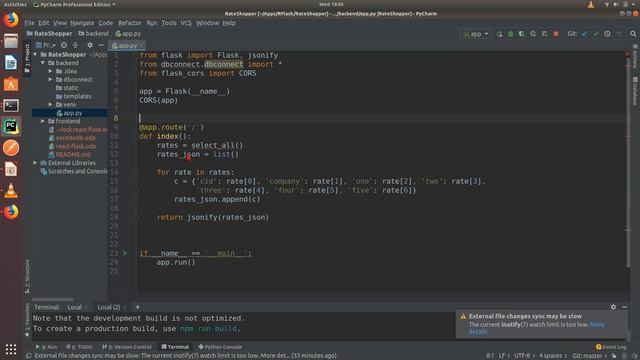Expand the venv folder
This screenshot has width=640, height=360.
point(51,104)
